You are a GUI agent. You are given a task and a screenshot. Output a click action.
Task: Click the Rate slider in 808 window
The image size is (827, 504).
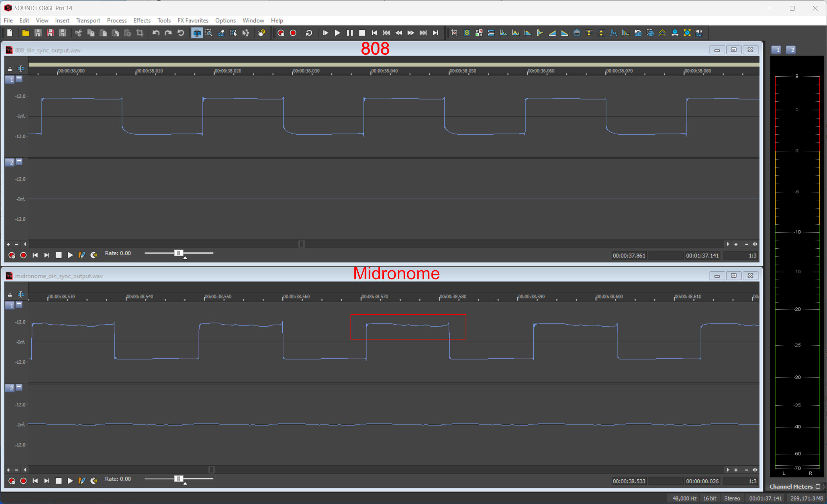pos(179,253)
